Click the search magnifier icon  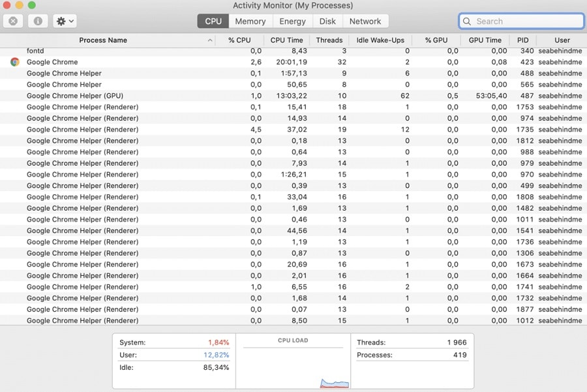(x=467, y=22)
